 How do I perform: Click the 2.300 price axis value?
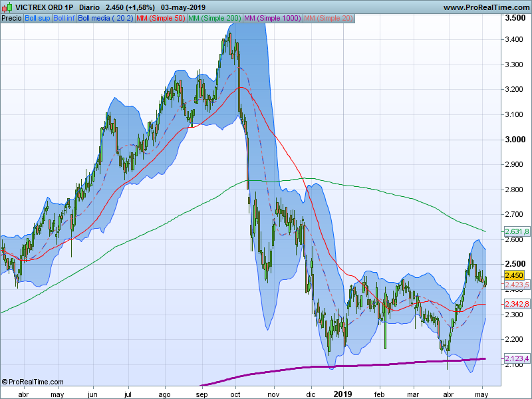point(513,315)
